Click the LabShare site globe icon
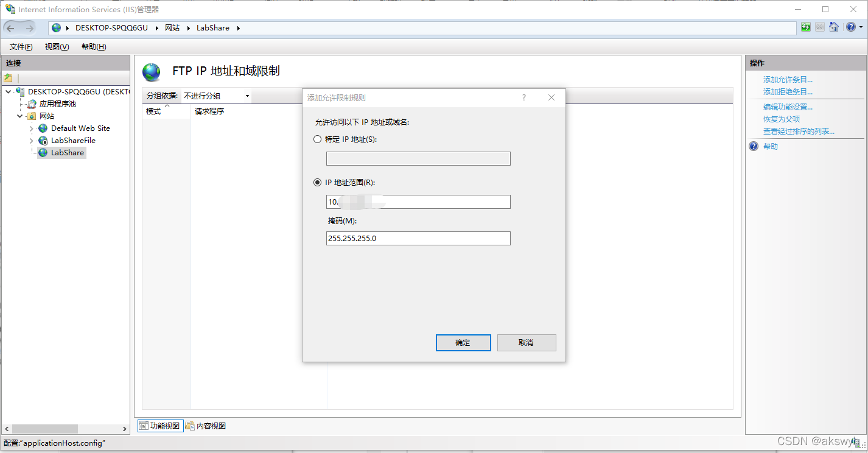Image resolution: width=868 pixels, height=453 pixels. 43,153
